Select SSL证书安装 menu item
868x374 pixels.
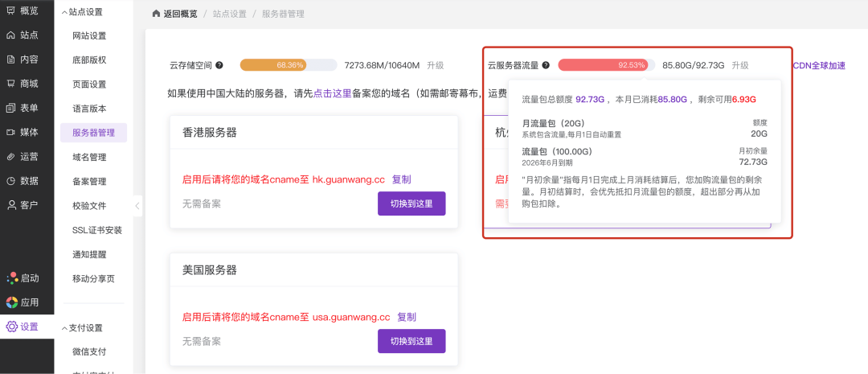97,230
